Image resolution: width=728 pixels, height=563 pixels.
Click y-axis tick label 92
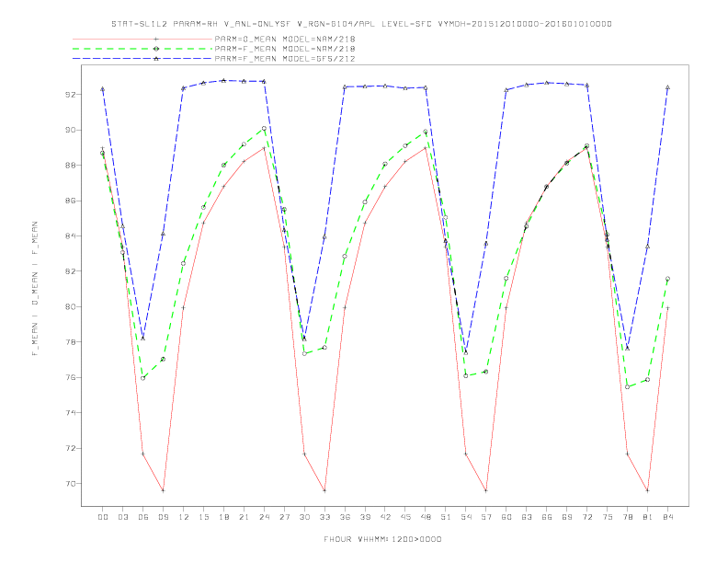click(71, 95)
